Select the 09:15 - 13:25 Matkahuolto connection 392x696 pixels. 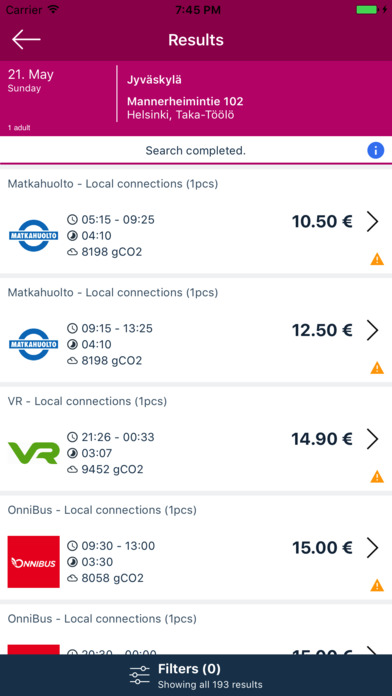pos(196,330)
